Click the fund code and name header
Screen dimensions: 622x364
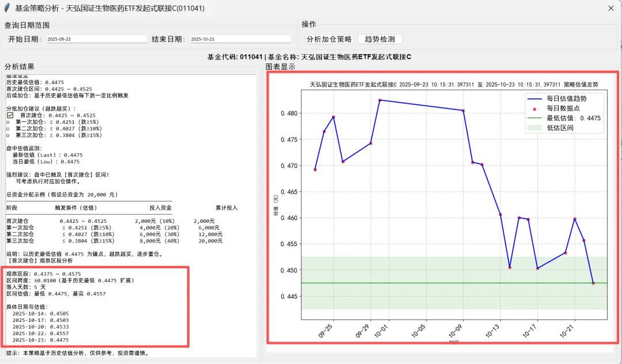pyautogui.click(x=309, y=57)
